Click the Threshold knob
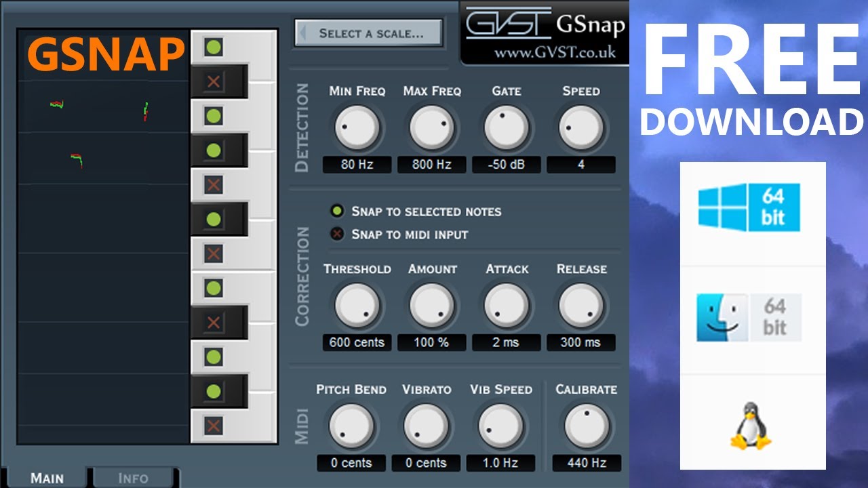The image size is (868, 488). 357,306
